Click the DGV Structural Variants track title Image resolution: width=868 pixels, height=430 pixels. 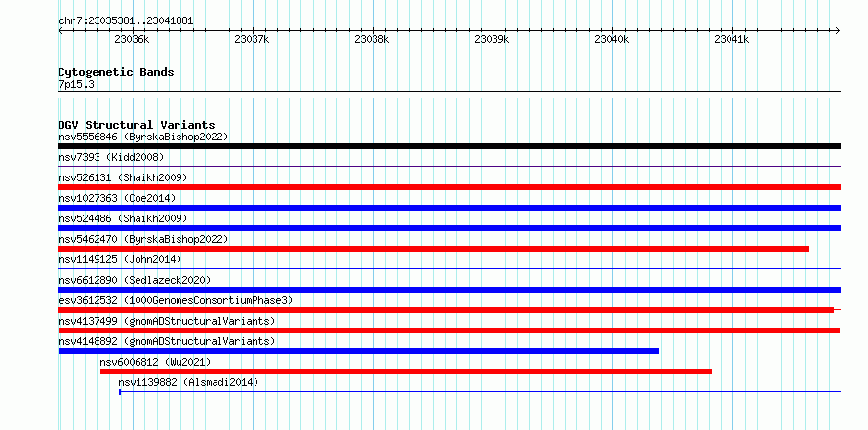click(x=137, y=125)
